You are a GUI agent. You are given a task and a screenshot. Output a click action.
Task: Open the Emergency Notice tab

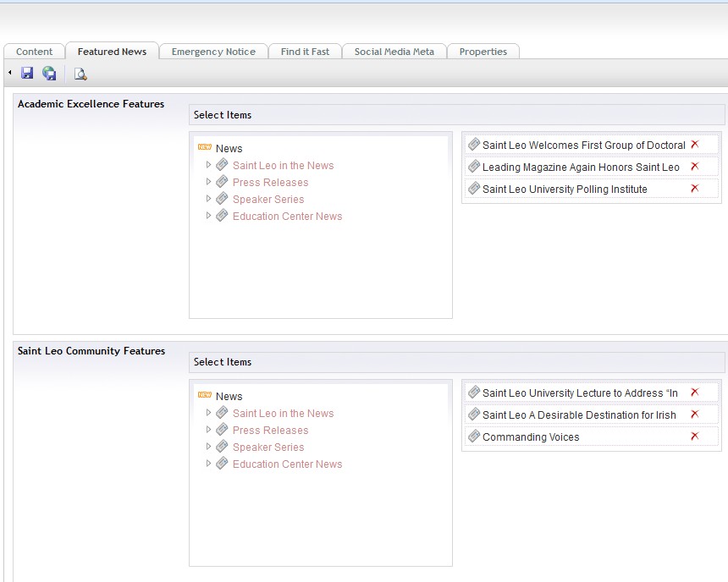click(x=213, y=52)
